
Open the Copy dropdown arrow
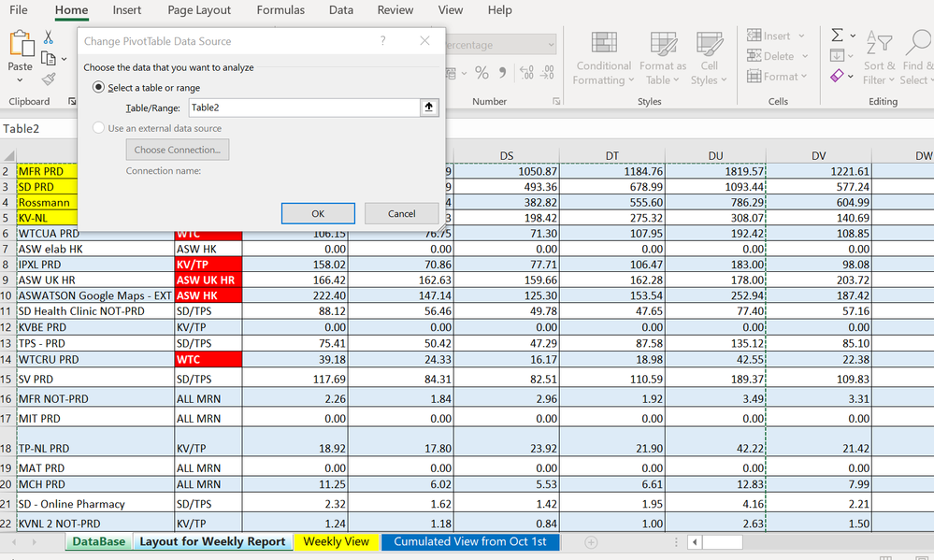tap(64, 59)
